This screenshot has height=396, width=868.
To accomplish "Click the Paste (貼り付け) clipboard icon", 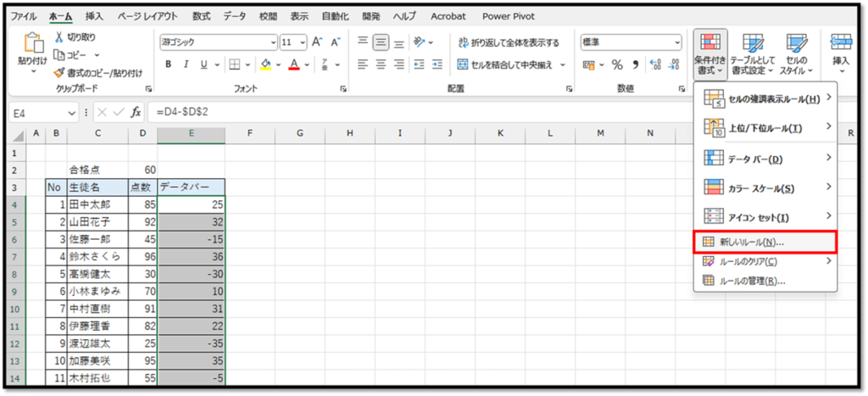I will click(x=31, y=44).
